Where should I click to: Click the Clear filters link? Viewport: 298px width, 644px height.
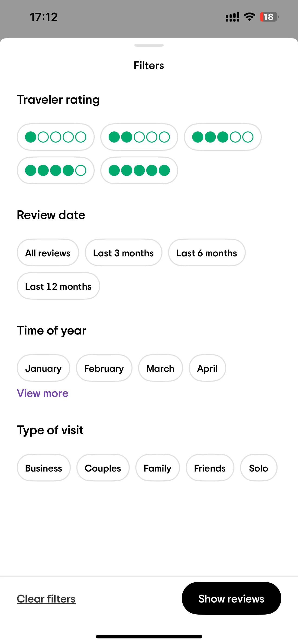point(46,599)
